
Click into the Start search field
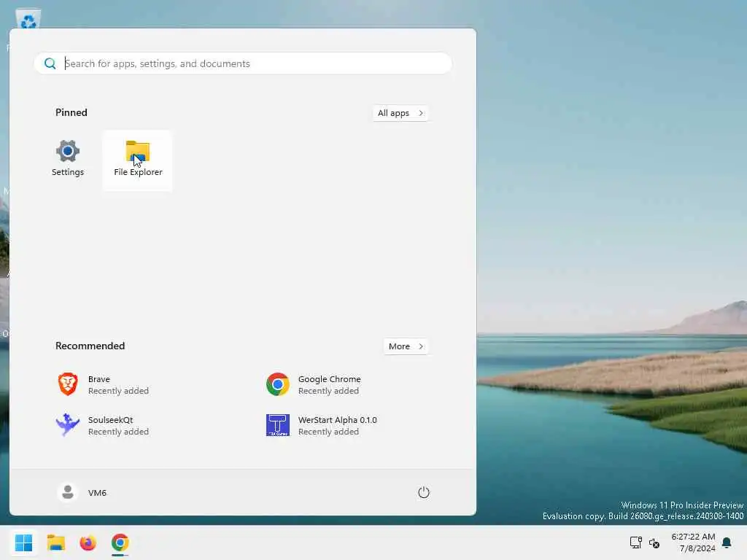[x=243, y=63]
